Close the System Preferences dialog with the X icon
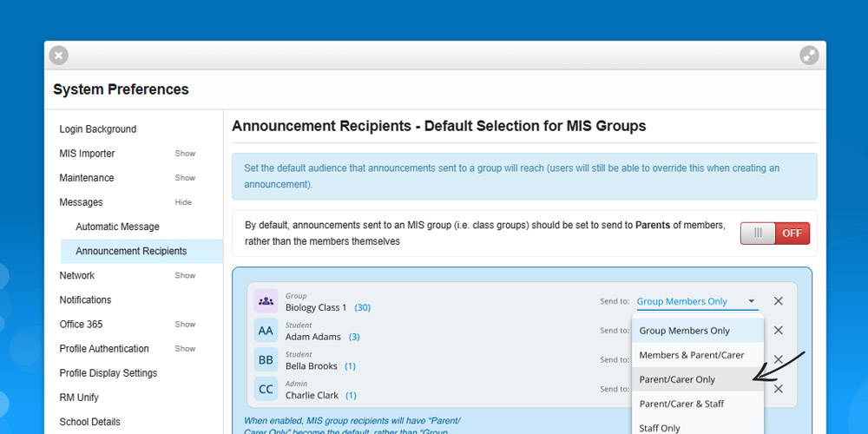This screenshot has width=868, height=434. 59,56
